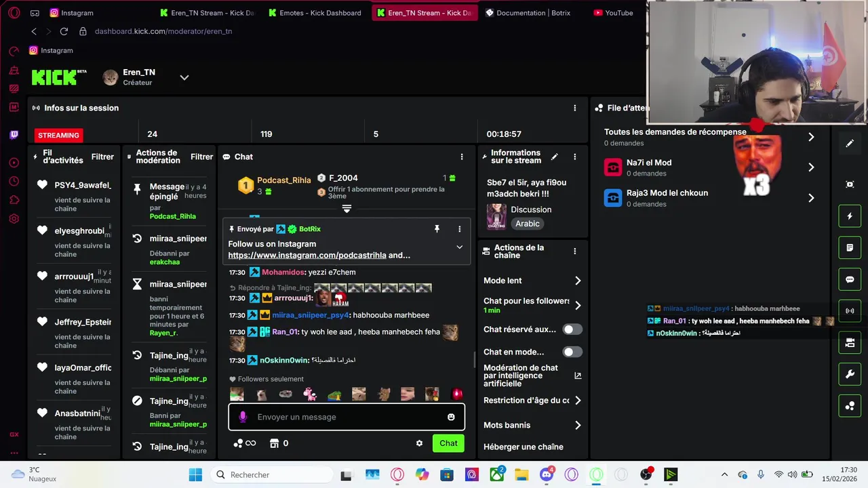The width and height of the screenshot is (868, 488).
Task: Expand Toutes les demandes de récompense
Action: 811,137
